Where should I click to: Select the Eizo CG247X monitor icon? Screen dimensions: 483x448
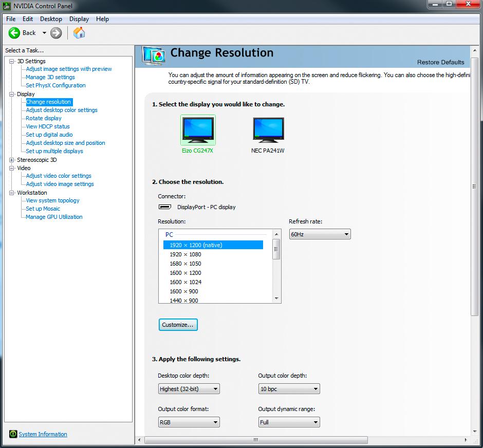click(x=198, y=130)
